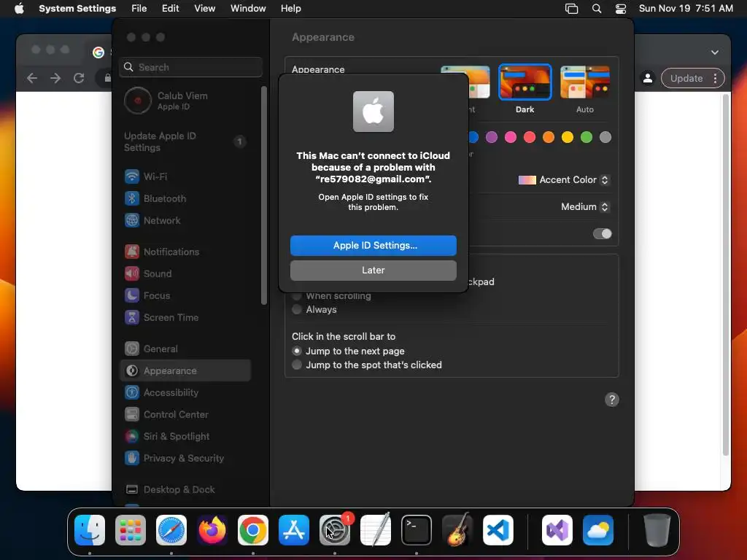Image resolution: width=747 pixels, height=560 pixels.
Task: Open Visual Studio Code from the Dock
Action: tap(498, 530)
